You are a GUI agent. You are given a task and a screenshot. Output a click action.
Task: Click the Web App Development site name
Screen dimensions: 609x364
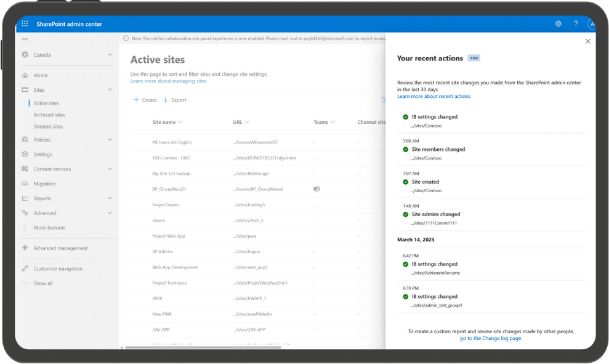tap(175, 267)
